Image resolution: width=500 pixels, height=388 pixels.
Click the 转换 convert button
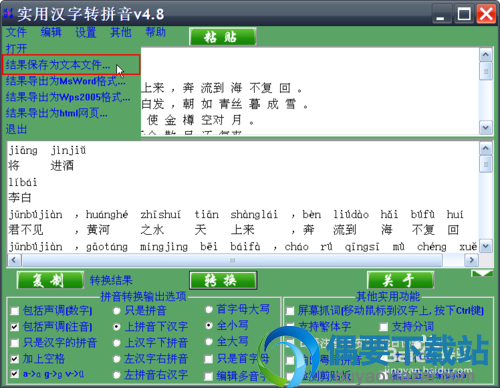tap(223, 280)
